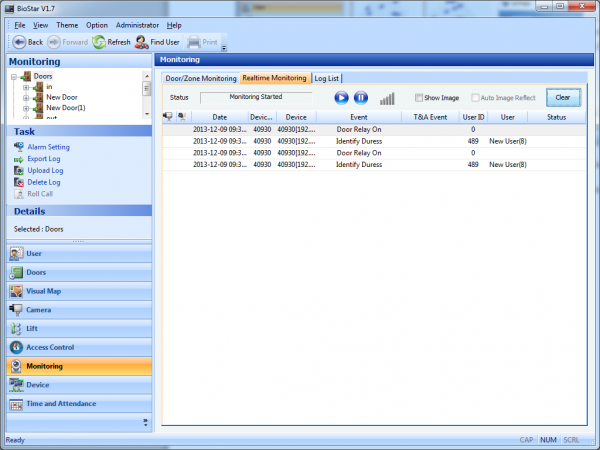Viewport: 600px width, 450px height.
Task: Sort by the Event column header
Action: [358, 117]
